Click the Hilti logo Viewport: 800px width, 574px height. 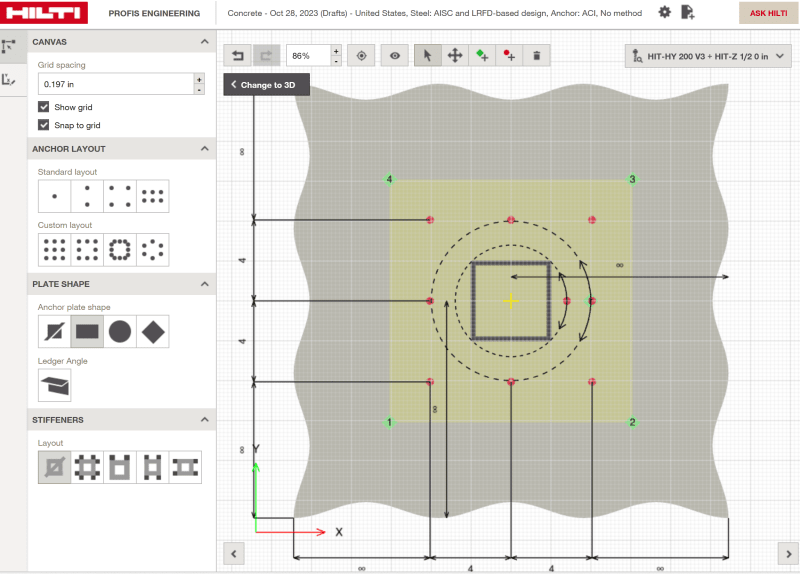pyautogui.click(x=44, y=13)
